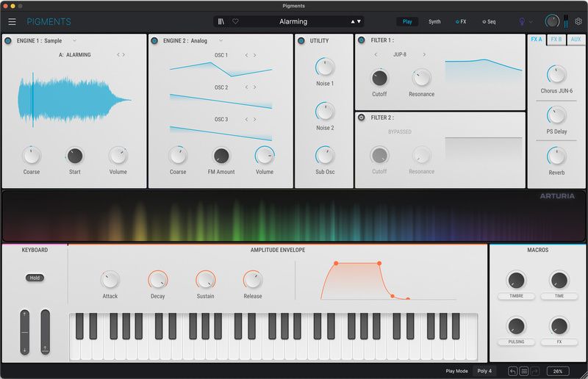Click Filter 1 Cutoff knob

(x=379, y=78)
